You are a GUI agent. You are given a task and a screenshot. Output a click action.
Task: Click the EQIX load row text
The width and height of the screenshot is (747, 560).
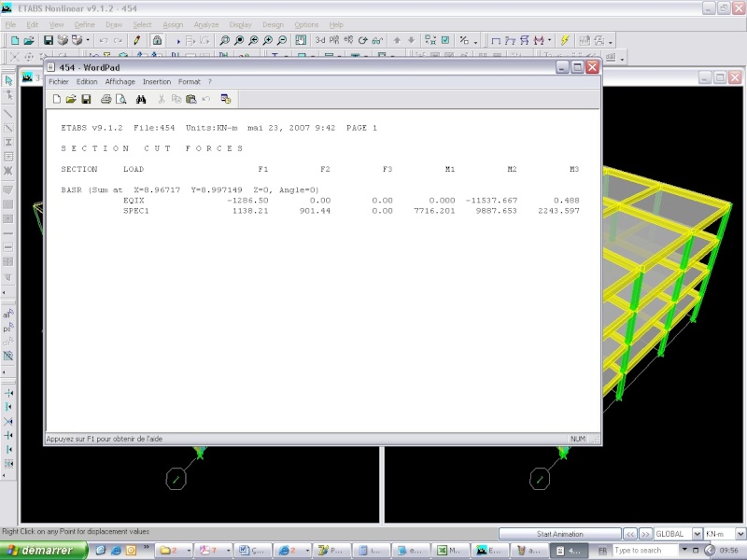tap(134, 201)
